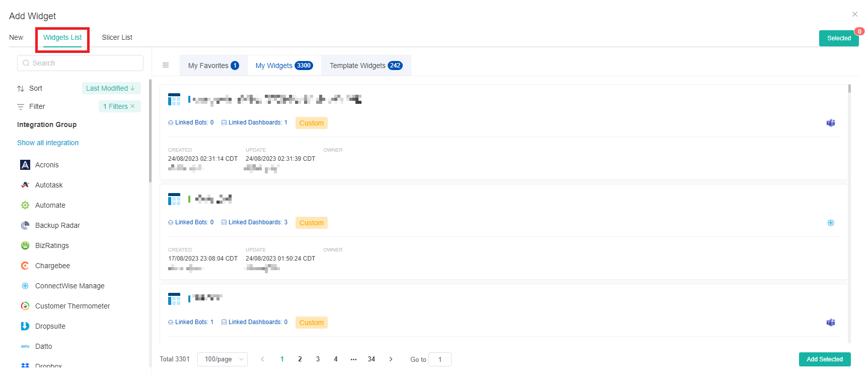This screenshot has height=375, width=868.
Task: Go to page 3
Action: pos(318,359)
